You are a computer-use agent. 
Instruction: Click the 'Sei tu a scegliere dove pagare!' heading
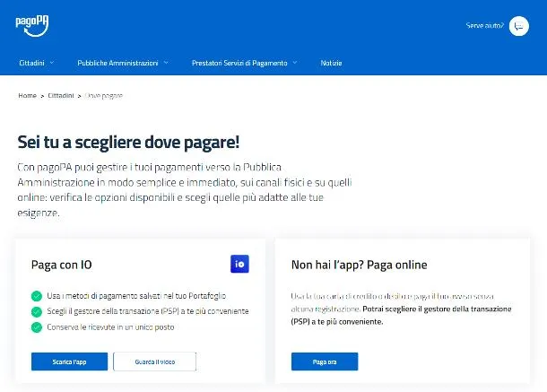click(x=128, y=143)
